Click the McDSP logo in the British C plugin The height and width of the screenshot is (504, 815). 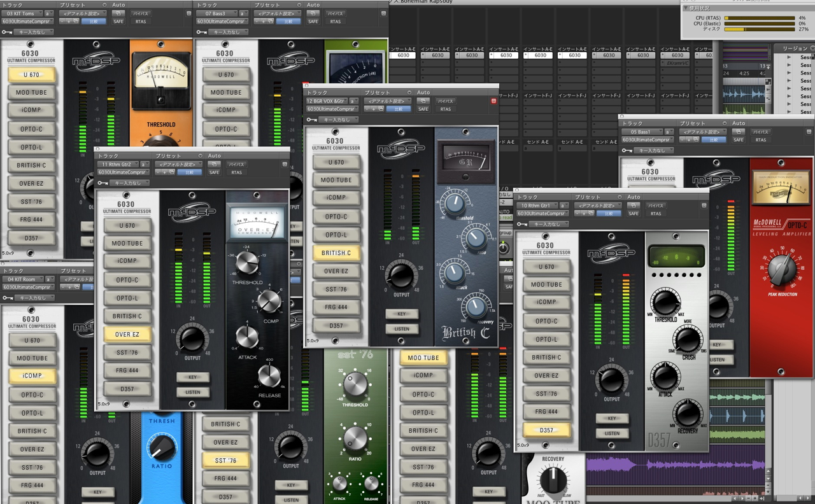point(401,150)
